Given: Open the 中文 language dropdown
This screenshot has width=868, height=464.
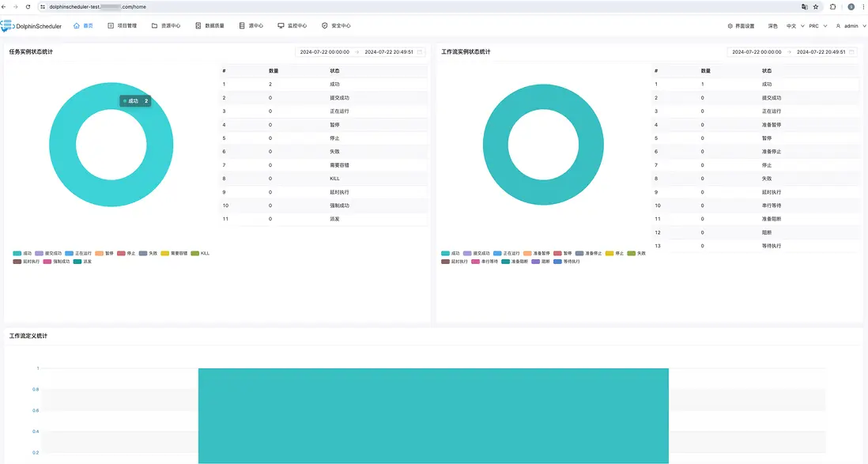Looking at the screenshot, I should pyautogui.click(x=795, y=26).
